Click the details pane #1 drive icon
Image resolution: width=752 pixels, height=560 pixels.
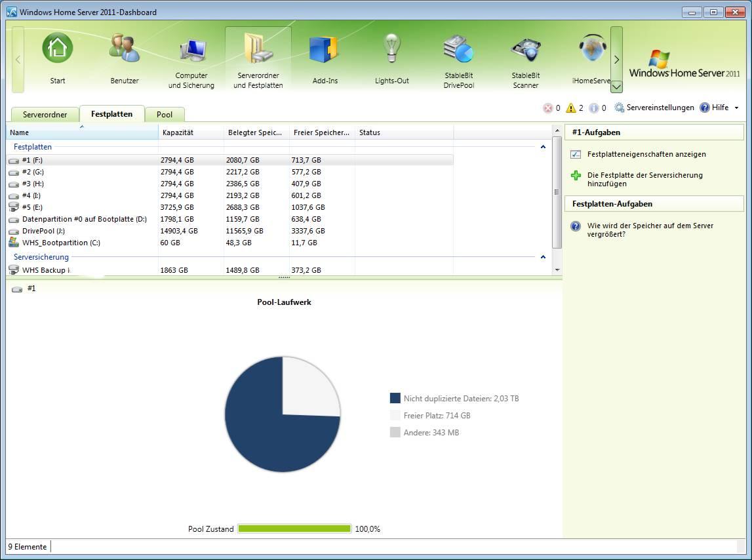(17, 289)
